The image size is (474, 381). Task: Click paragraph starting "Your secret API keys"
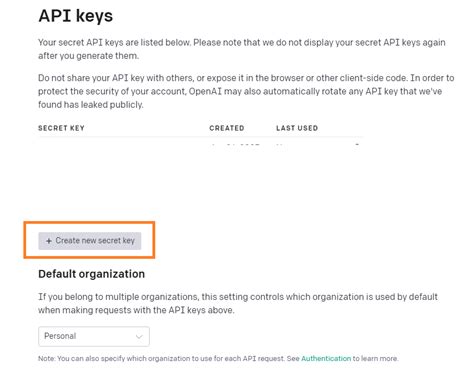point(242,49)
